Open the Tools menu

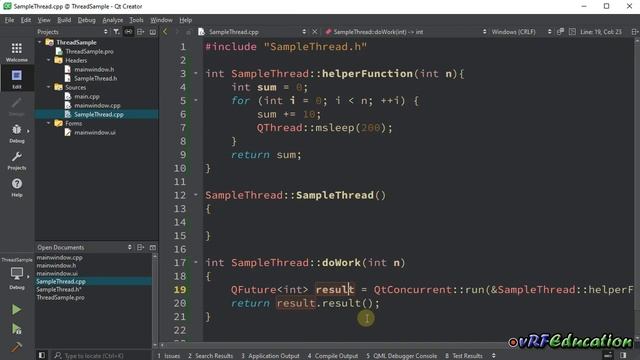[136, 20]
